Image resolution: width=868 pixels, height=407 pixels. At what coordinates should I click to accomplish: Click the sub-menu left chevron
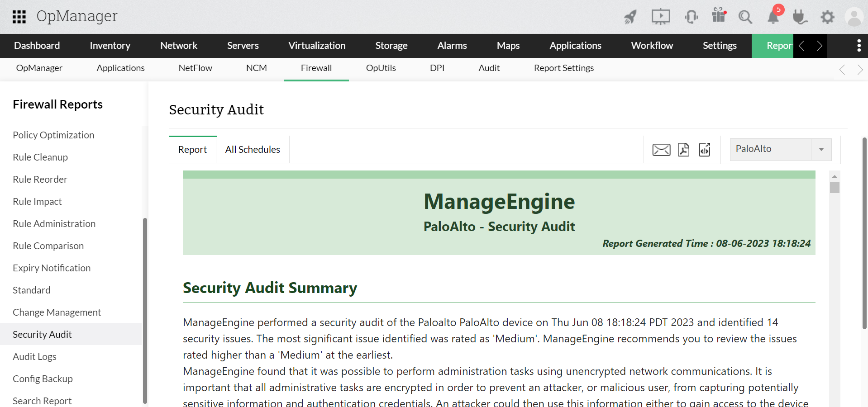coord(842,70)
